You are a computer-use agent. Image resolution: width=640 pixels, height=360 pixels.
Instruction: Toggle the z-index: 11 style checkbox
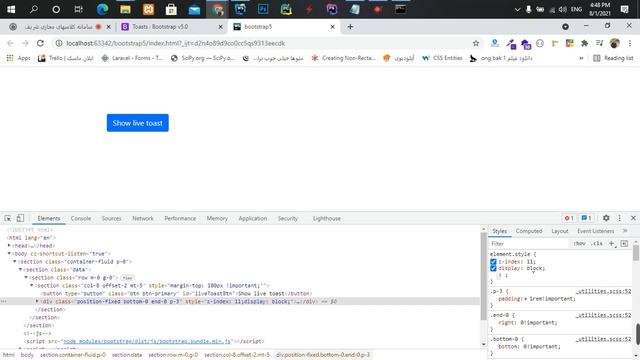click(x=493, y=262)
